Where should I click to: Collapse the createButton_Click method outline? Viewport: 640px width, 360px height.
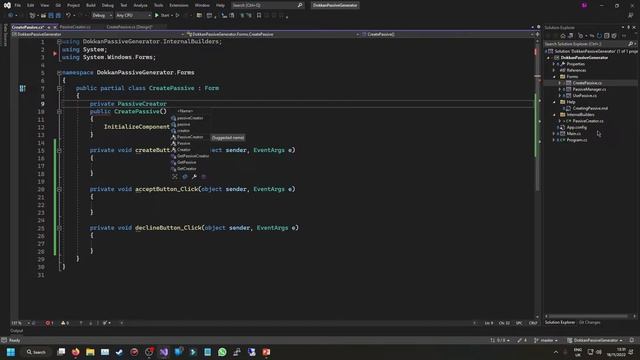coord(59,150)
